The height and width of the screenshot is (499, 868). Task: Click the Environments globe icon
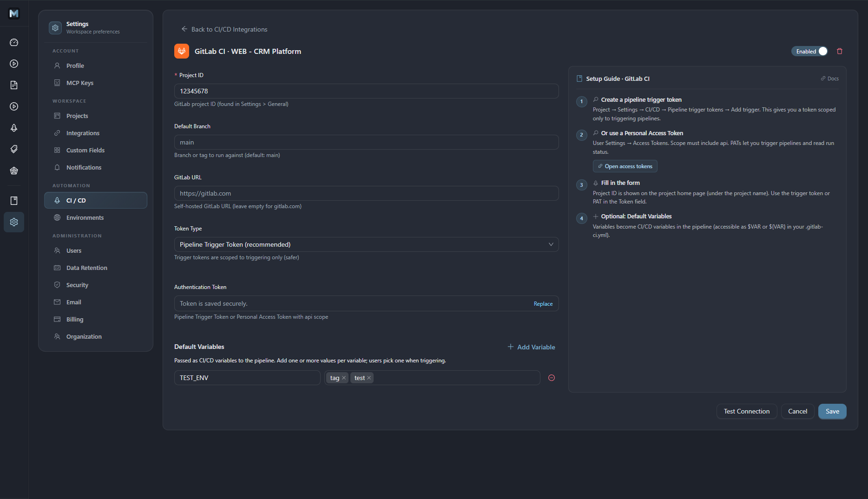(57, 217)
